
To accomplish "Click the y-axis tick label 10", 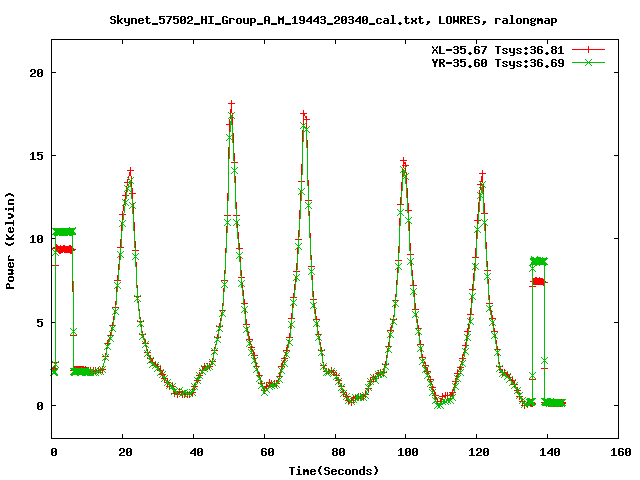I will [x=37, y=239].
